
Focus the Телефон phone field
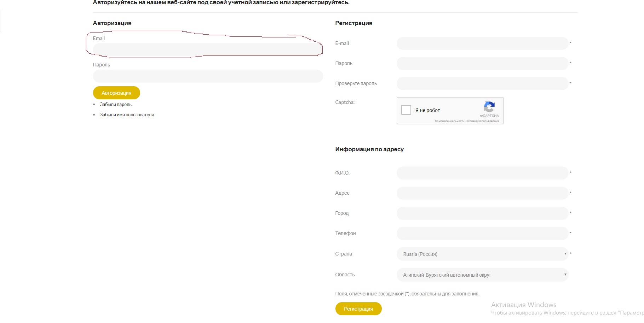point(482,234)
